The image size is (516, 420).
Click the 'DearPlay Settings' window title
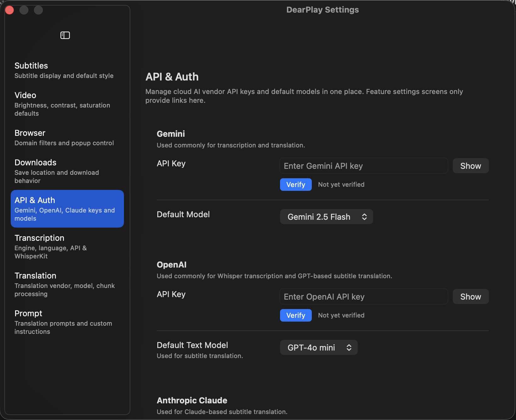coord(322,10)
